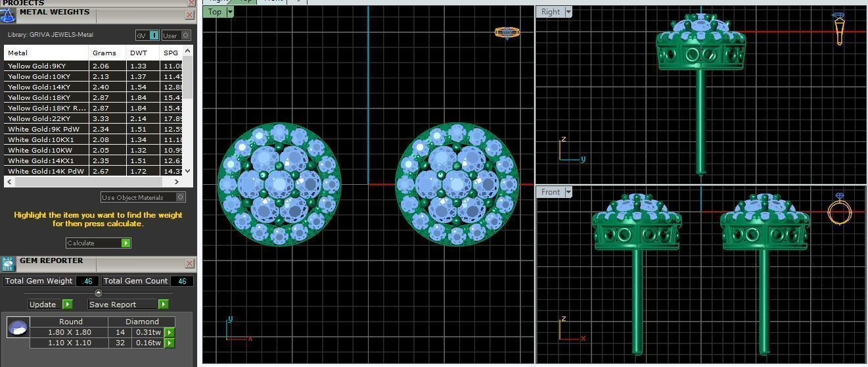868x367 pixels.
Task: Select the White Gold:14K PdW row
Action: 93,171
